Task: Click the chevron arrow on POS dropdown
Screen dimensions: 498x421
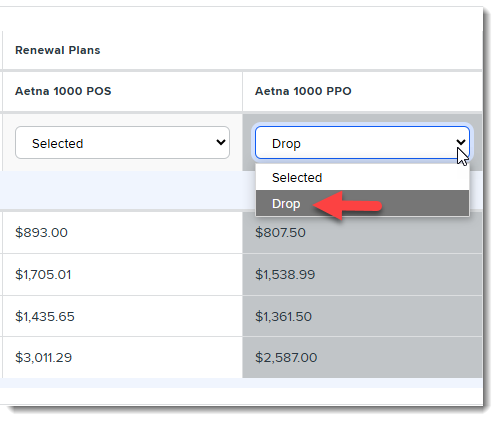Action: 221,142
